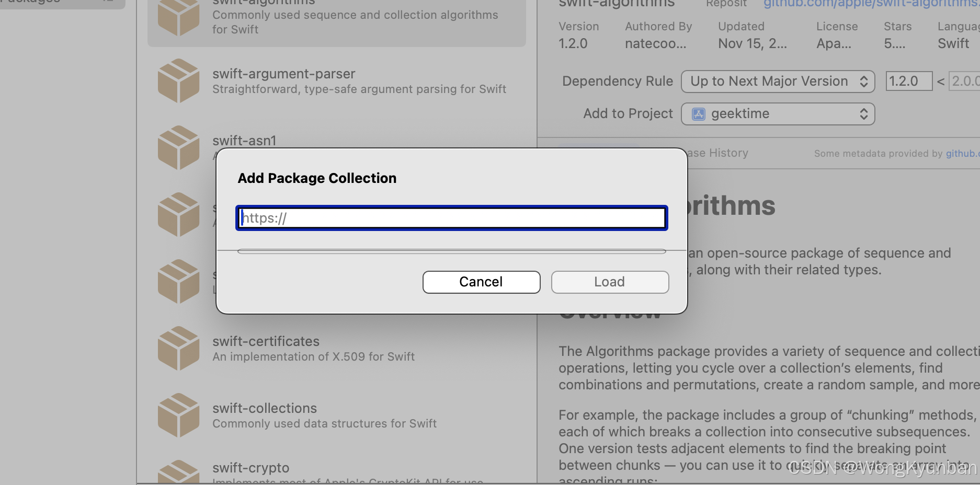This screenshot has height=485, width=980.
Task: Click the License 'Apa...' value
Action: (834, 43)
